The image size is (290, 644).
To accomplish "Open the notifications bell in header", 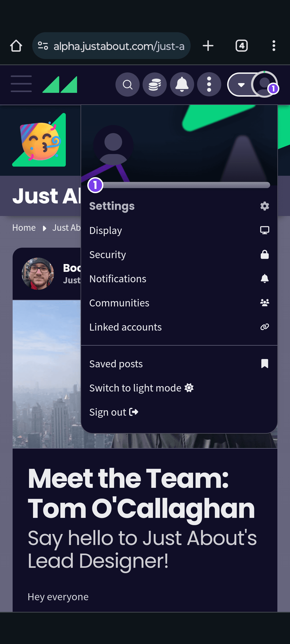I will coord(182,85).
